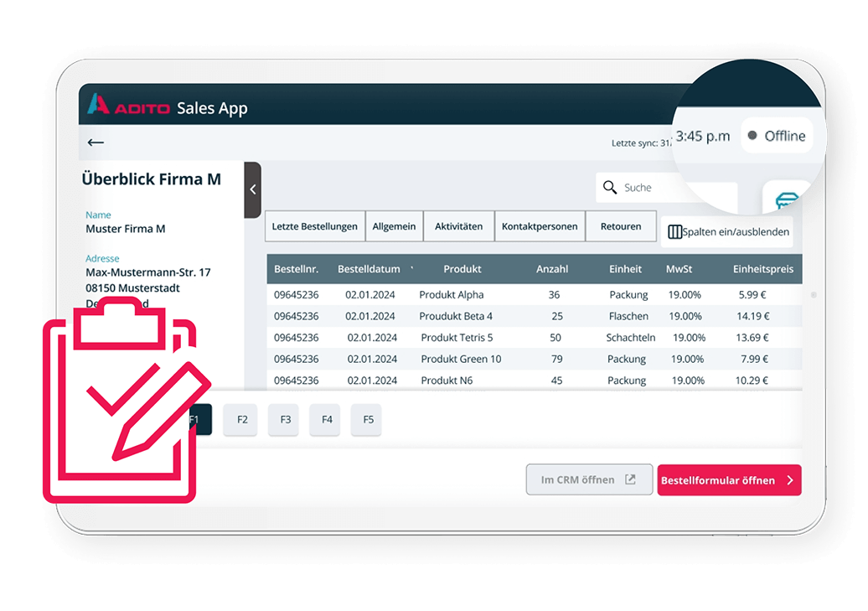Click the 08150 Musterstadt address line
Image resolution: width=868 pixels, height=611 pixels.
[132, 288]
